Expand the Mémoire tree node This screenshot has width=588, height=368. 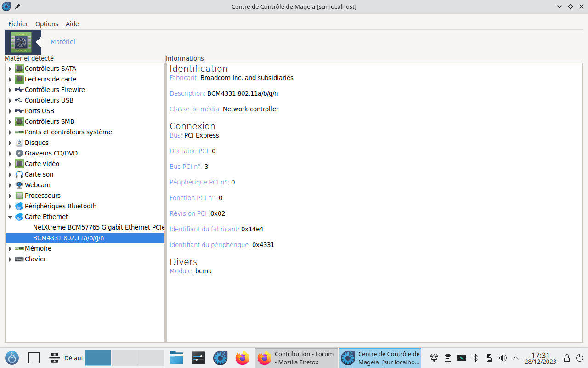coord(10,248)
